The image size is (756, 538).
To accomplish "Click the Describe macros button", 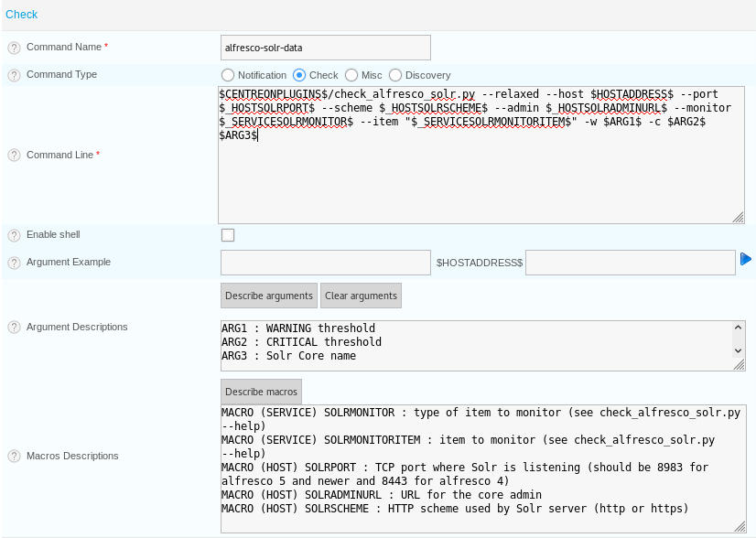I will (x=262, y=392).
